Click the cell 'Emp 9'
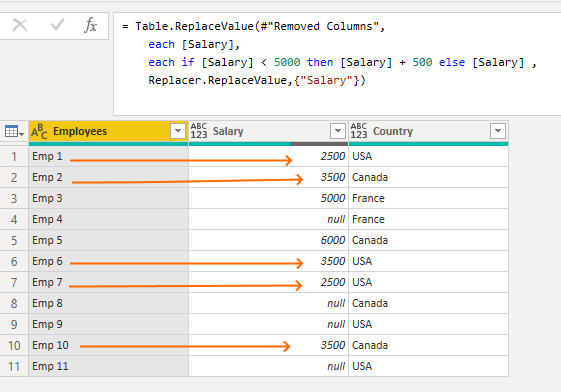 tap(108, 324)
